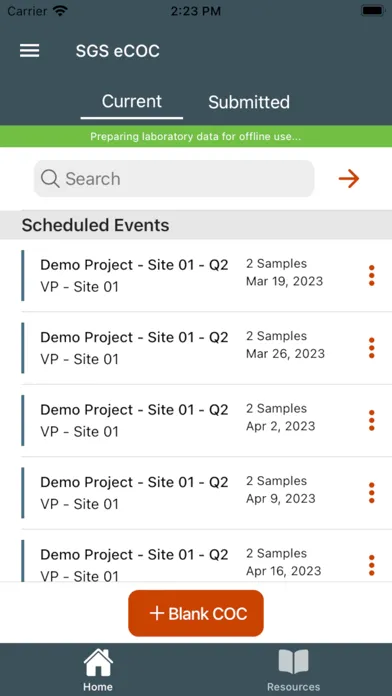Viewport: 392px width, 696px height.
Task: Create a new Blank COC
Action: [196, 613]
